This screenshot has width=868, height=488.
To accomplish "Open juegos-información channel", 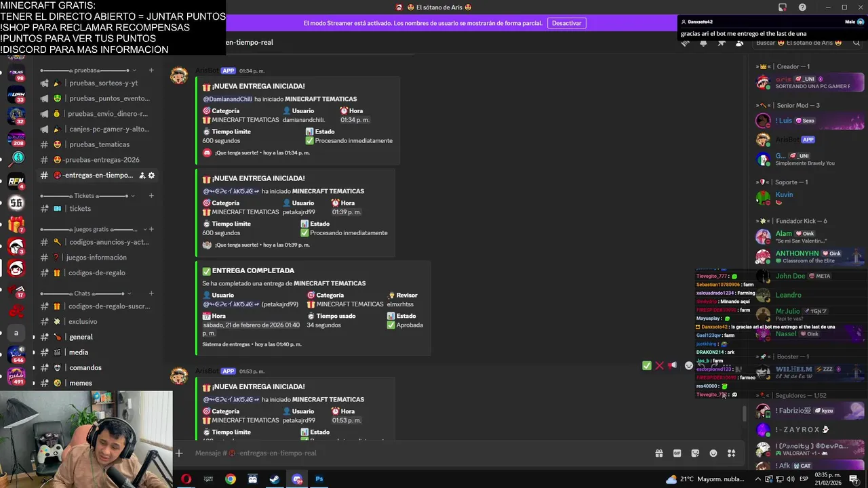I will [98, 258].
